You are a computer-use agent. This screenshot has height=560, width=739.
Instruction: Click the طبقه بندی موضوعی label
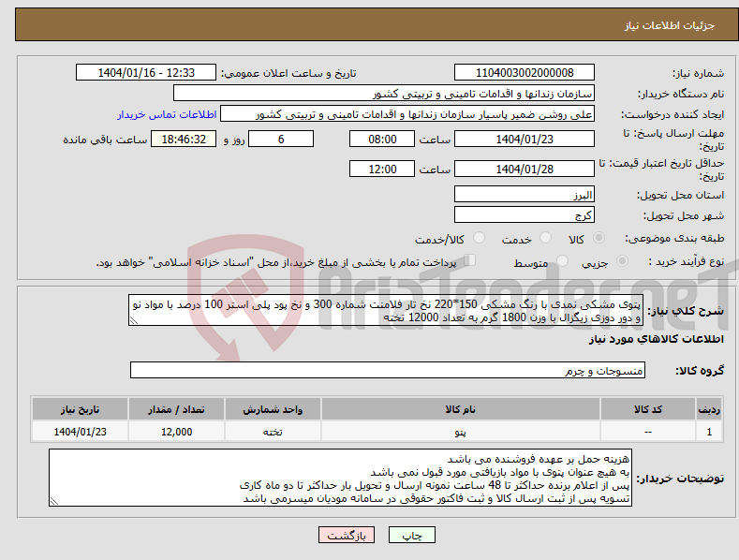pos(674,239)
